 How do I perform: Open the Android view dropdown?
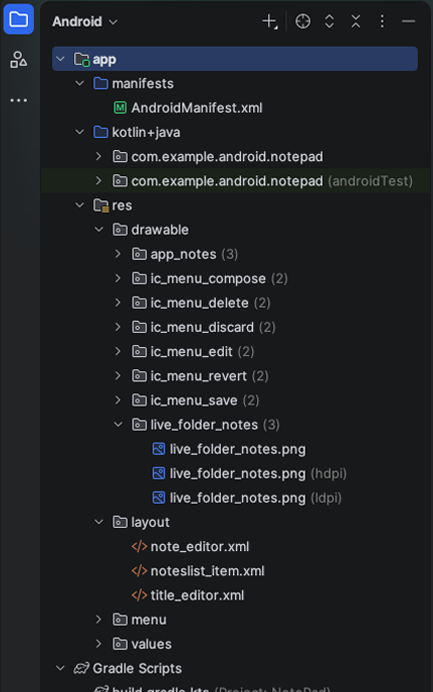point(85,21)
